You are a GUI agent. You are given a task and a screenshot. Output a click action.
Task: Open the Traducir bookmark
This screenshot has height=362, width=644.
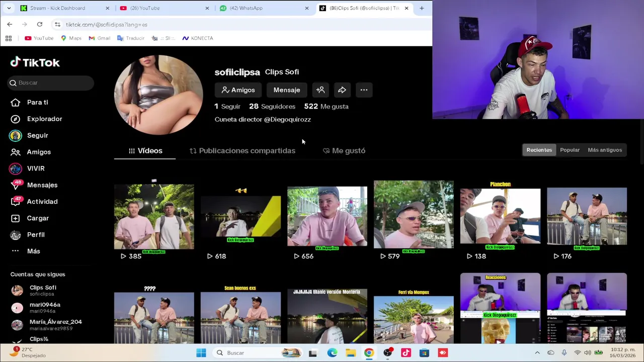pyautogui.click(x=131, y=38)
